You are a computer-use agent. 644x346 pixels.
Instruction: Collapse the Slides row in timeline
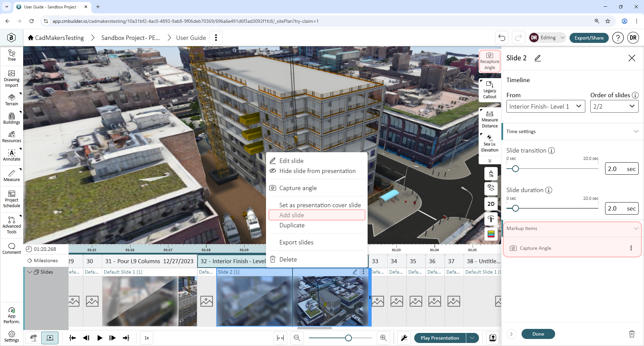pos(30,272)
